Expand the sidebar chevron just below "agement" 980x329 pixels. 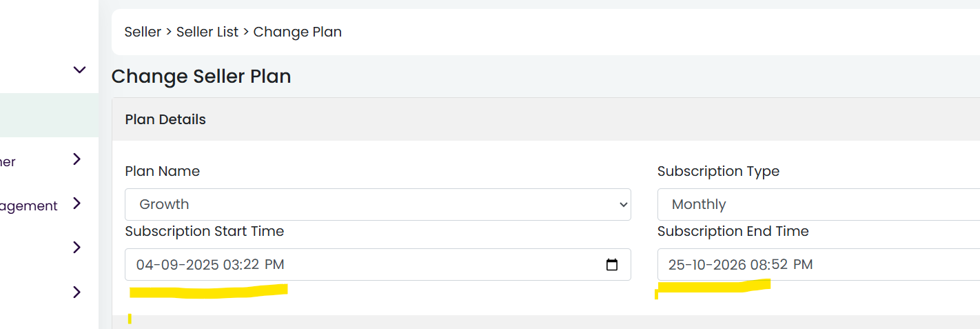pos(77,248)
